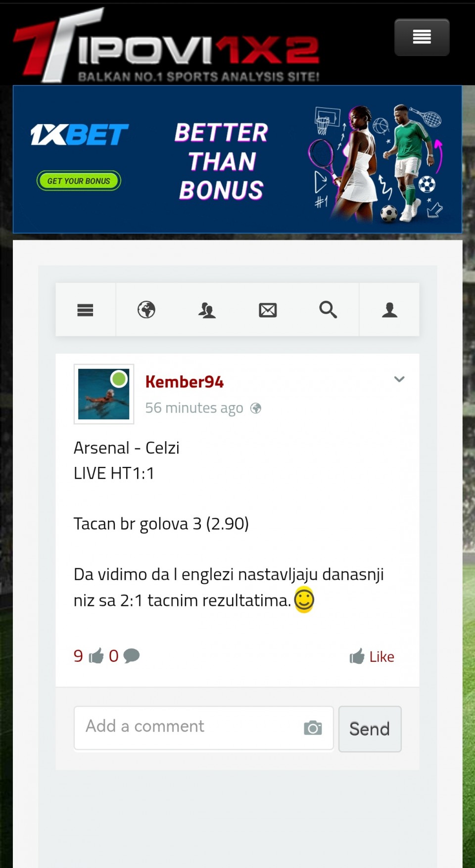The height and width of the screenshot is (868, 475).
Task: Expand the post options chevron
Action: [399, 379]
